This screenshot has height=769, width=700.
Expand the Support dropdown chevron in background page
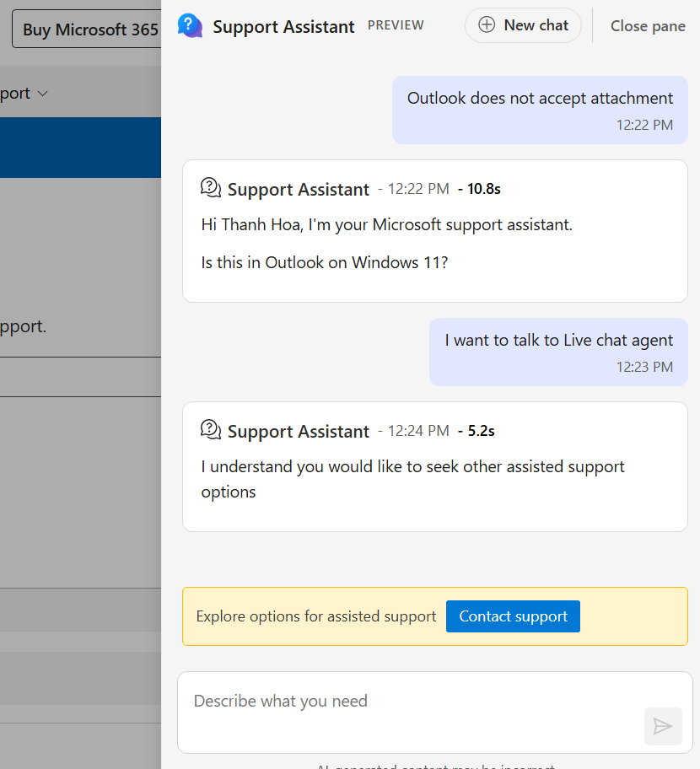(43, 94)
